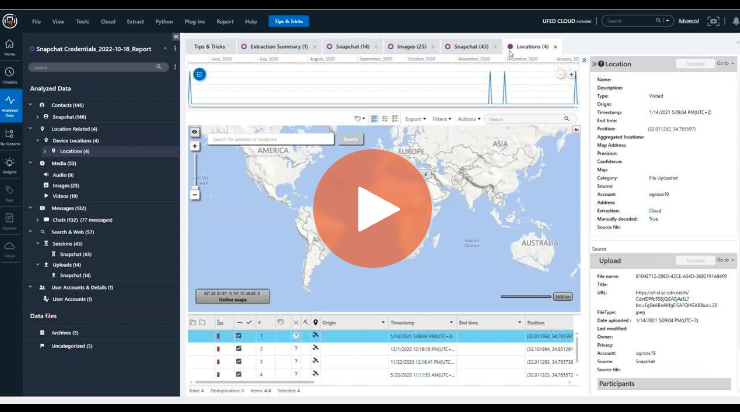Open the notifications bell icon
The height and width of the screenshot is (412, 740).
(735, 21)
